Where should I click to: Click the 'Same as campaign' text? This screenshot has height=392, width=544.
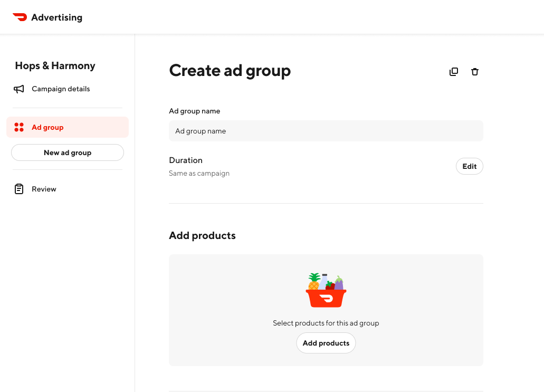pos(199,173)
